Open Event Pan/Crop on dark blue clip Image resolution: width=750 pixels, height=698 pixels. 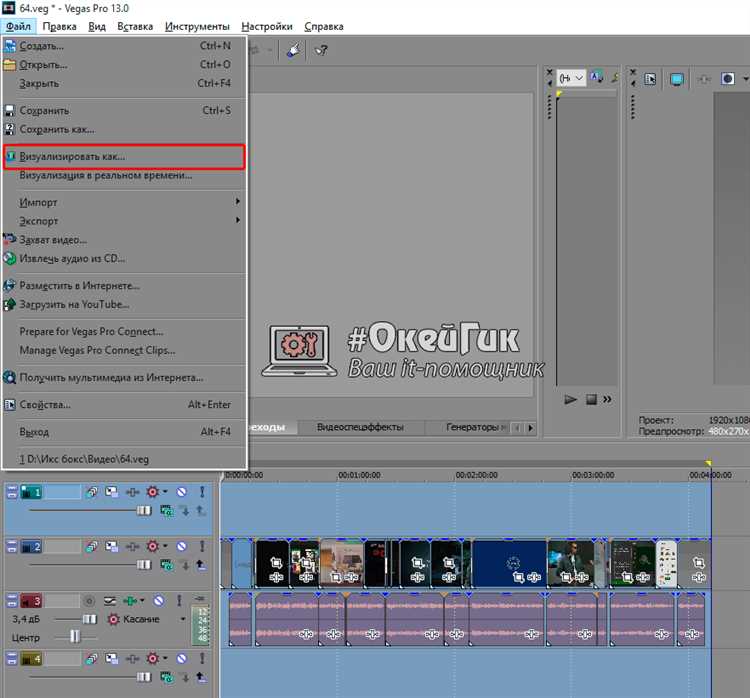[x=518, y=577]
